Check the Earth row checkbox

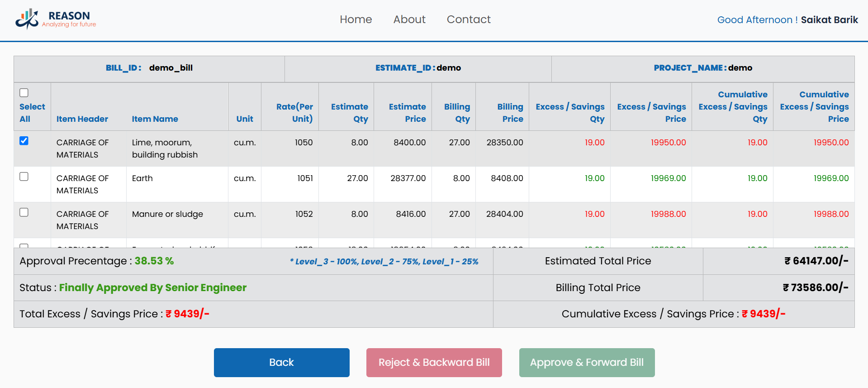click(24, 177)
